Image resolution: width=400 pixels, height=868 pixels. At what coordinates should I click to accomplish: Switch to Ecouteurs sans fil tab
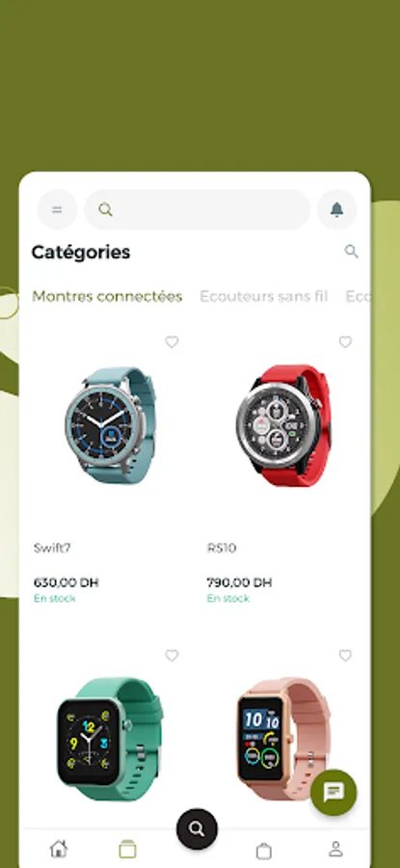tap(264, 297)
